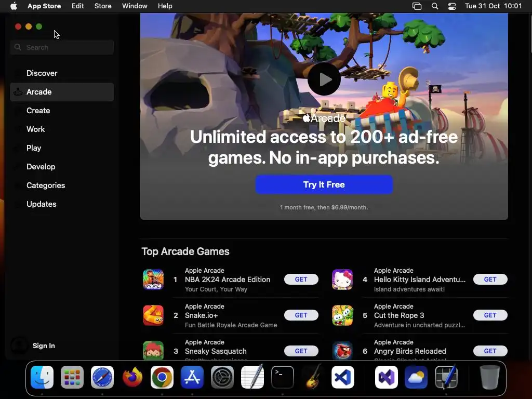The height and width of the screenshot is (399, 532).
Task: Open Spotlight search icon in menu bar
Action: (435, 6)
